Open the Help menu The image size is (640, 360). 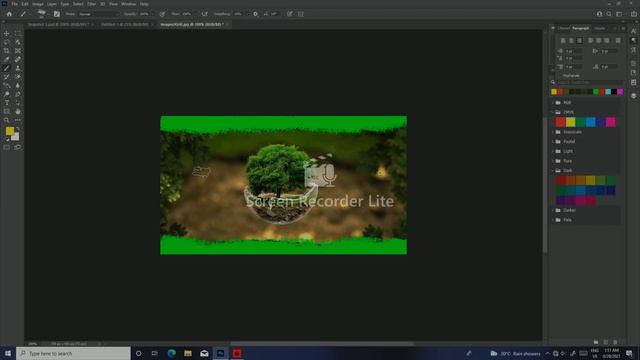[144, 4]
